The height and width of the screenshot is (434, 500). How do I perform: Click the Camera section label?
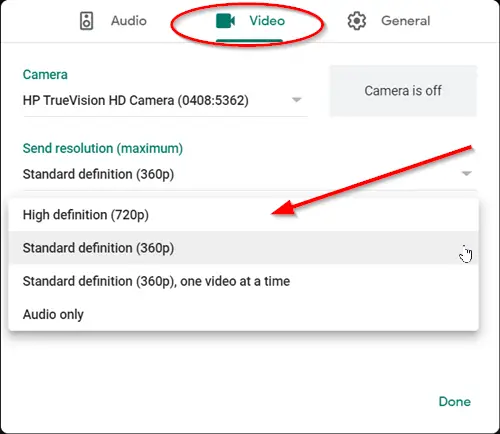45,74
